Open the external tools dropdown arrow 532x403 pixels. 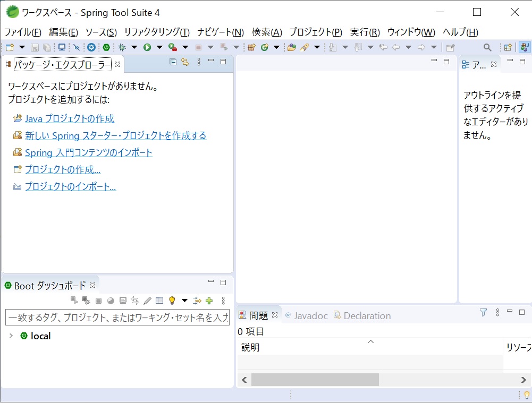click(185, 47)
